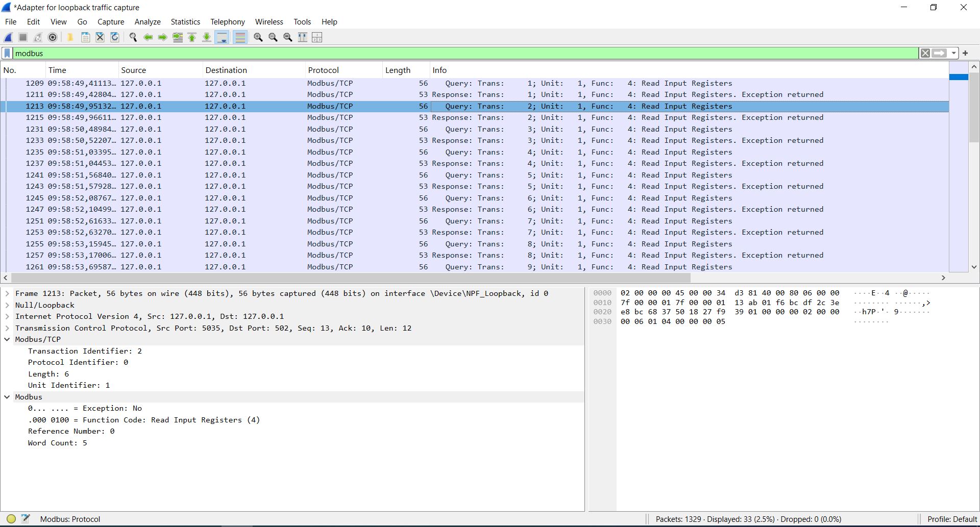
Task: Expand Internet Protocol Version 4 details
Action: pos(7,316)
